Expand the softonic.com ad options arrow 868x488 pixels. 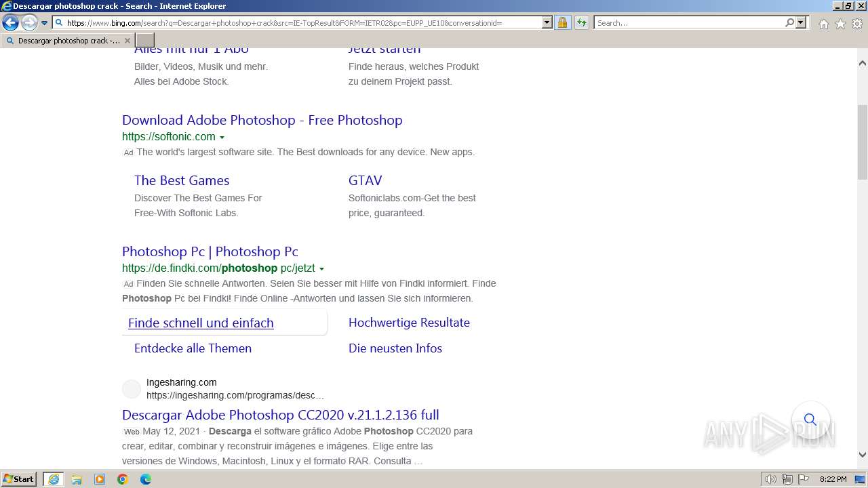click(222, 138)
